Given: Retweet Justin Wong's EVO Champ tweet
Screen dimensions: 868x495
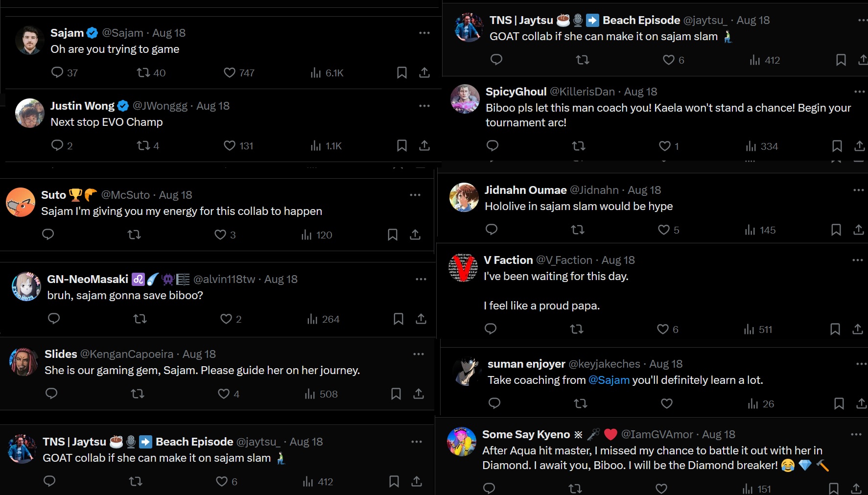Looking at the screenshot, I should click(x=143, y=145).
